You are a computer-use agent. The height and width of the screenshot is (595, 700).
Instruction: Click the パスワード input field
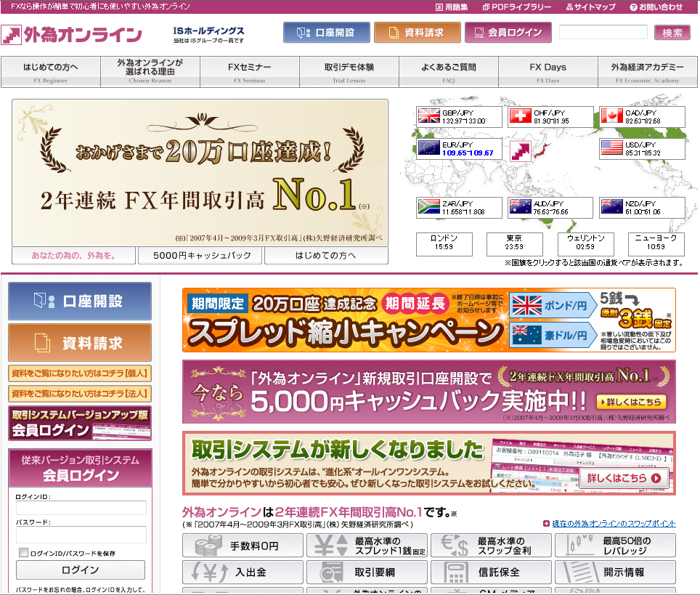pyautogui.click(x=81, y=534)
